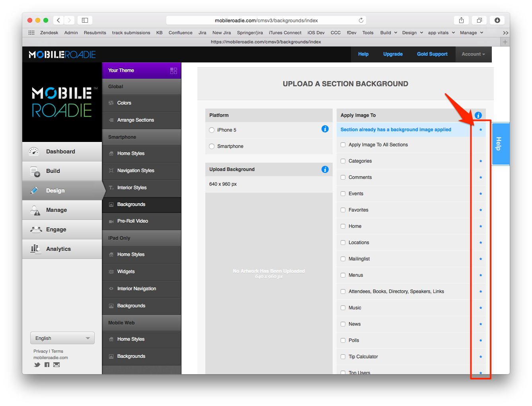Viewport: 532px width, 406px height.
Task: Click the email envelope icon in footer
Action: click(57, 365)
